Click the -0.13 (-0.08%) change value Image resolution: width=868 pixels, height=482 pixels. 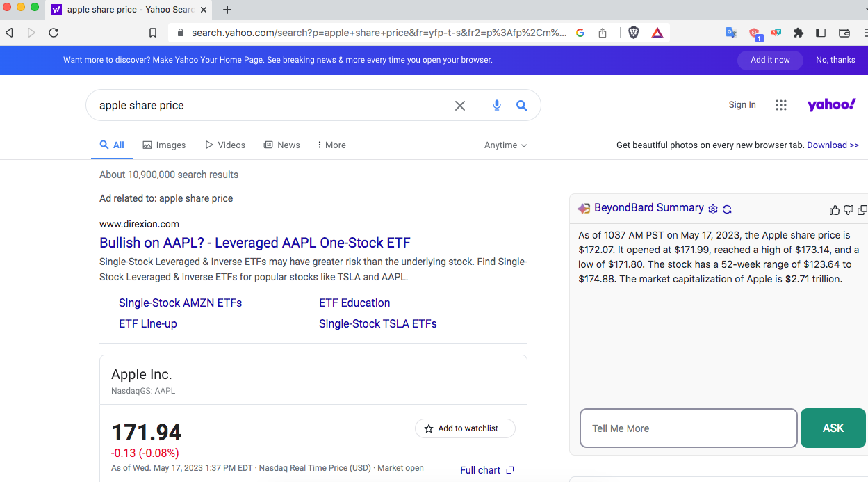(x=145, y=453)
